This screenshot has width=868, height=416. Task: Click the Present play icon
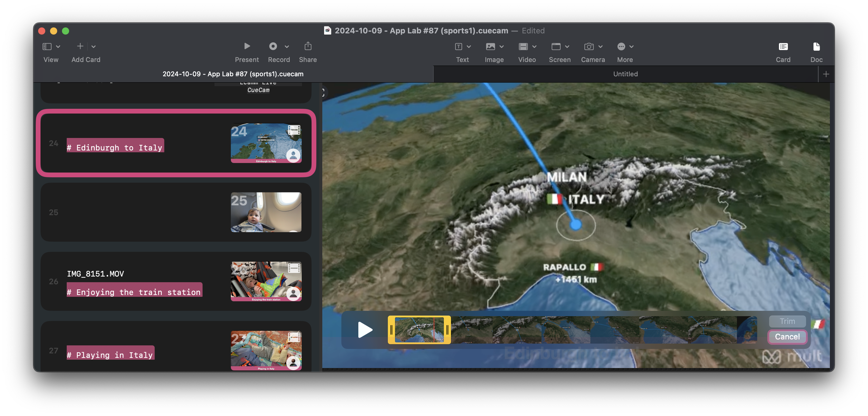coord(247,46)
